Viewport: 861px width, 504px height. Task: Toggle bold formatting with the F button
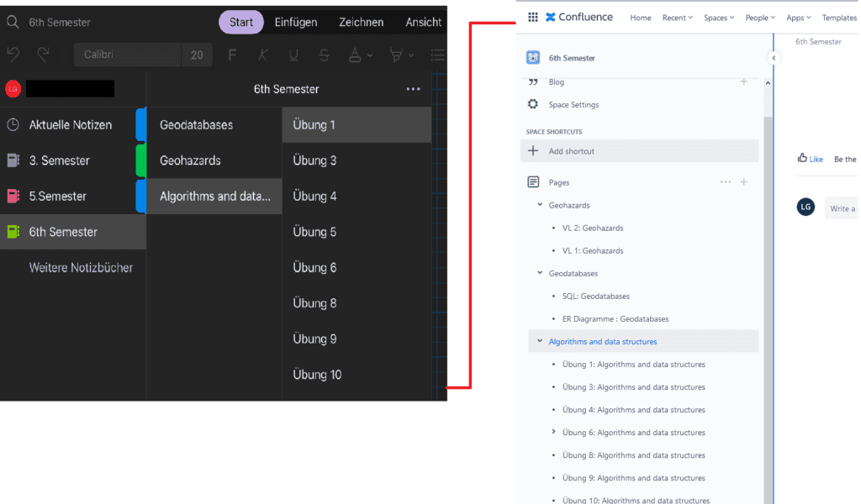pos(232,55)
